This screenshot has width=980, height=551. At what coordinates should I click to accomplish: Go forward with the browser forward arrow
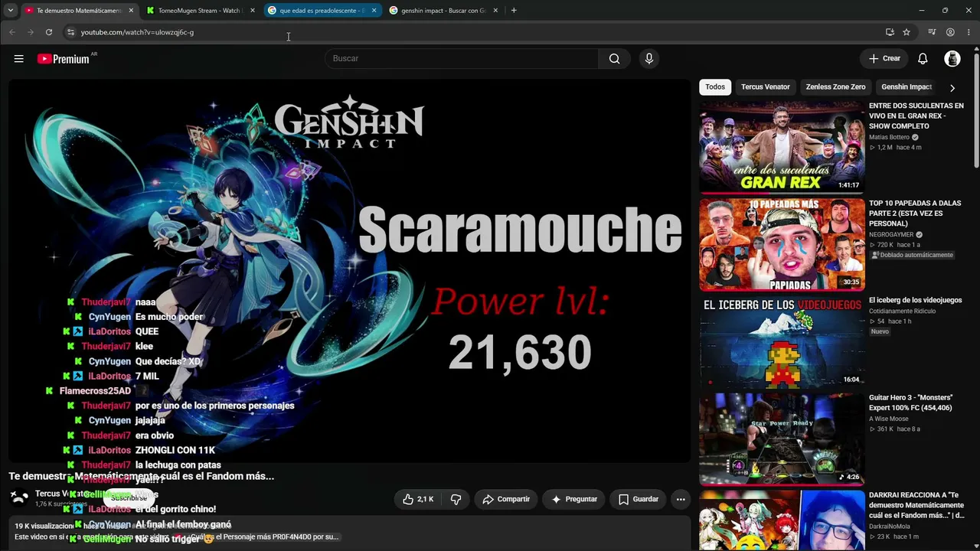pyautogui.click(x=31, y=32)
